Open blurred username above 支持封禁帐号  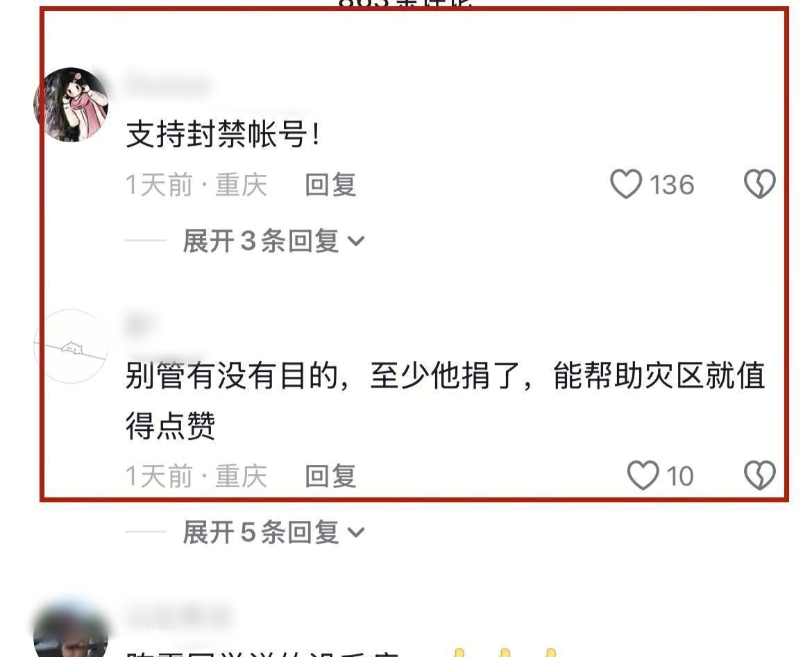tap(169, 83)
